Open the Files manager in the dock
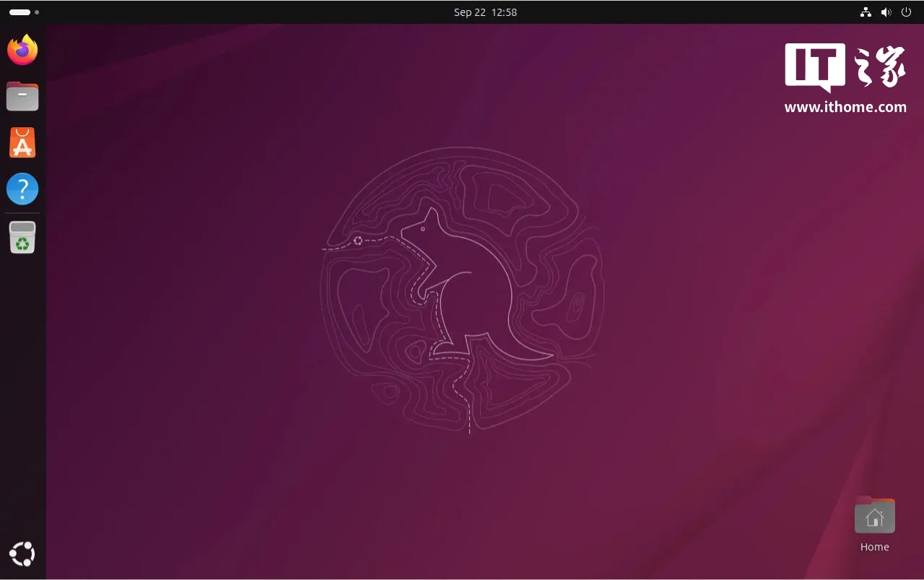924x580 pixels. (x=22, y=96)
